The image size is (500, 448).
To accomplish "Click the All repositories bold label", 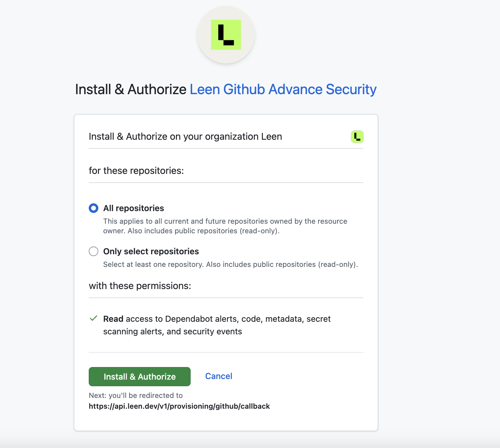I will coord(133,208).
